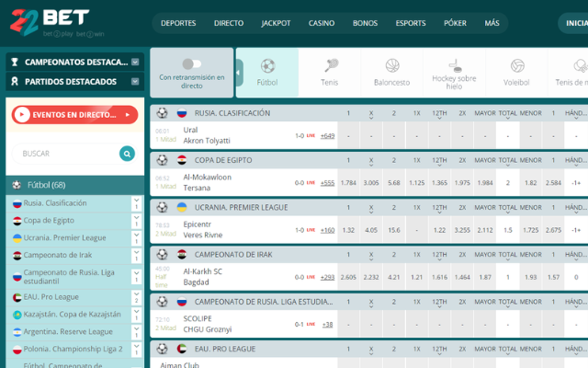Select the Voleibol ball icon
This screenshot has width=588, height=368.
coord(516,65)
